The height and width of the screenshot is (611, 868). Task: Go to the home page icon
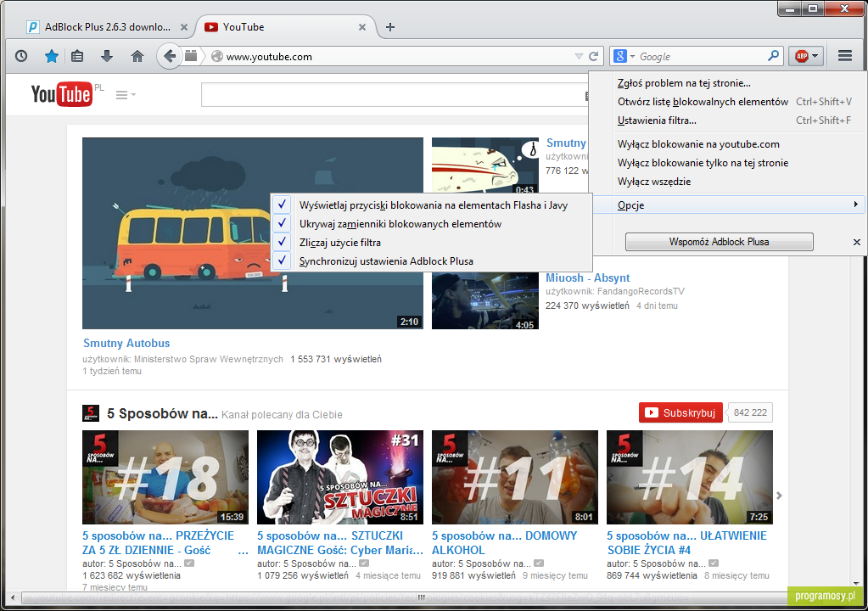[x=137, y=56]
